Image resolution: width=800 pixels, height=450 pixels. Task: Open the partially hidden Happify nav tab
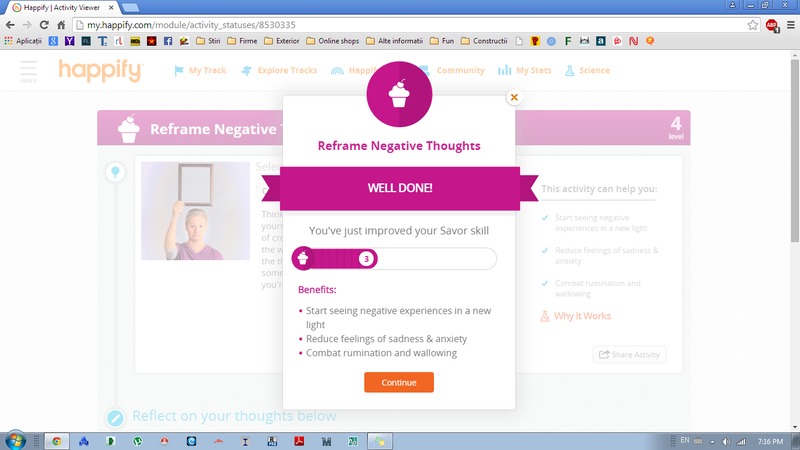coord(354,70)
